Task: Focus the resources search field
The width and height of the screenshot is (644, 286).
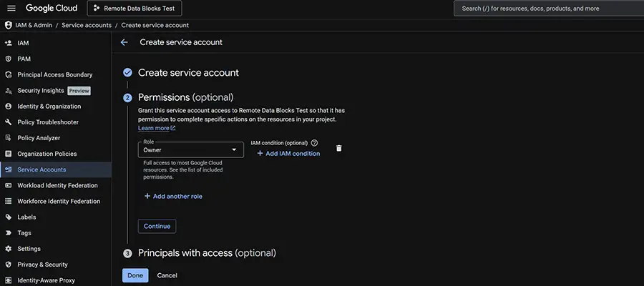Action: 549,8
